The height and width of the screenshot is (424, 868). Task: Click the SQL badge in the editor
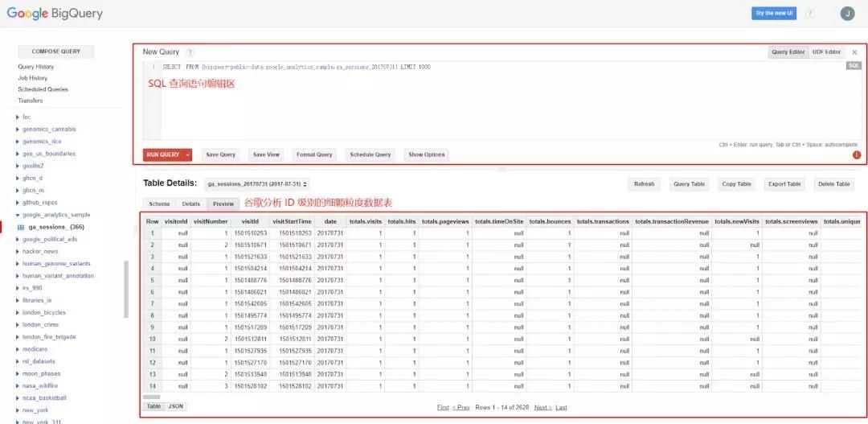(854, 66)
